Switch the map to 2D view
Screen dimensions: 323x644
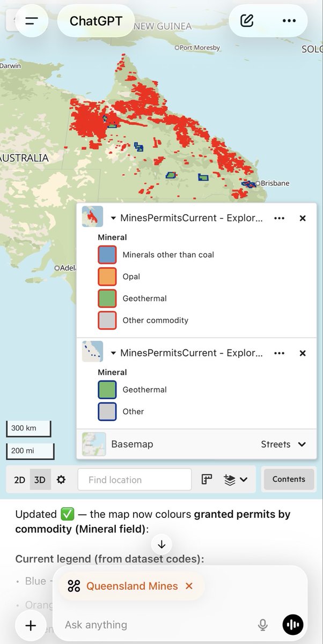pyautogui.click(x=19, y=480)
